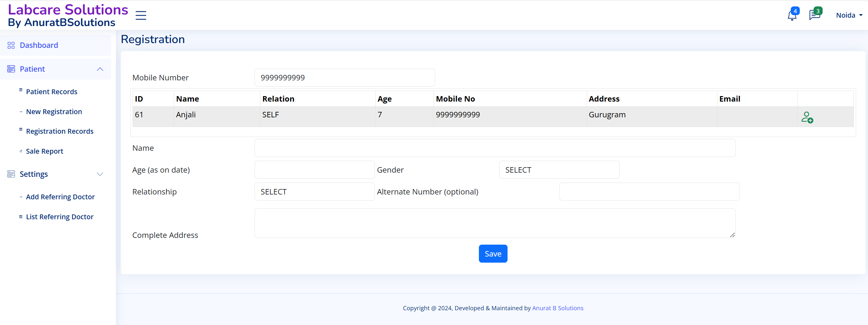Open the bell notifications icon
868x325 pixels.
click(x=792, y=15)
